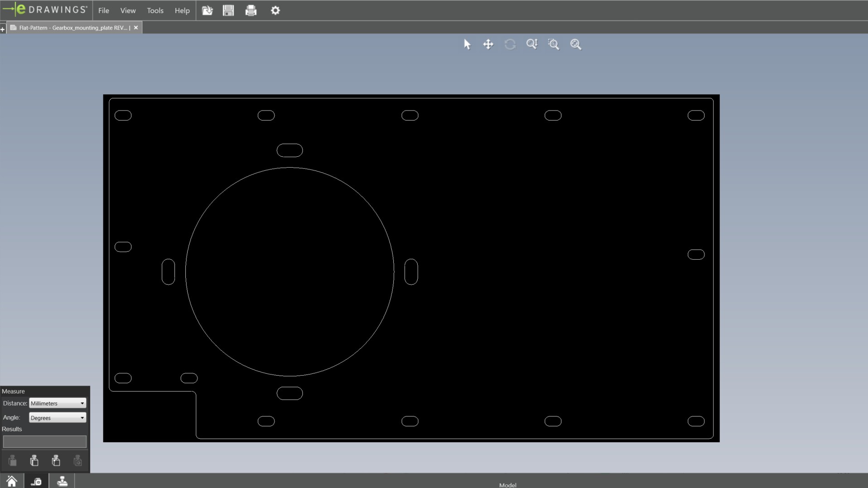The image size is (868, 488).
Task: Click the Print icon
Action: 251,10
